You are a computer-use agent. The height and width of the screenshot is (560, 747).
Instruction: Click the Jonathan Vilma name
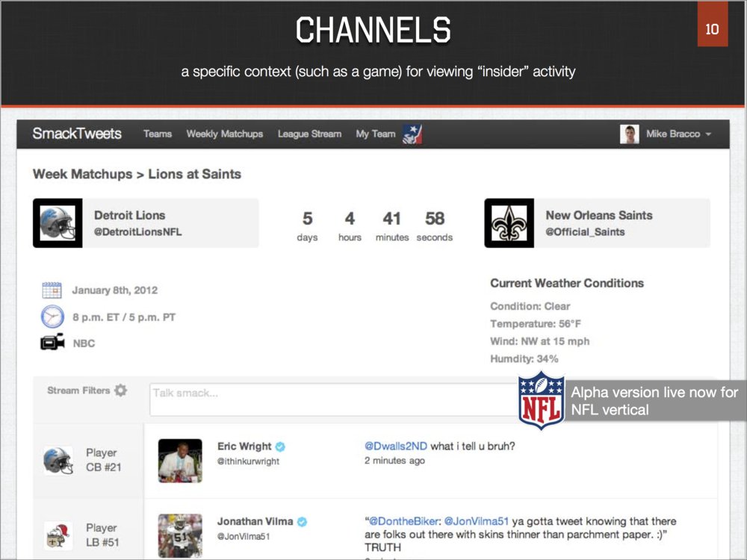point(255,521)
